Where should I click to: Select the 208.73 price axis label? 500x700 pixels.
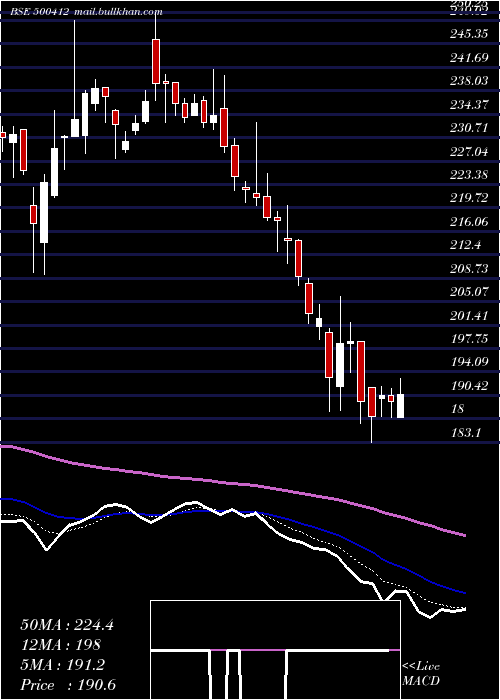pyautogui.click(x=468, y=269)
